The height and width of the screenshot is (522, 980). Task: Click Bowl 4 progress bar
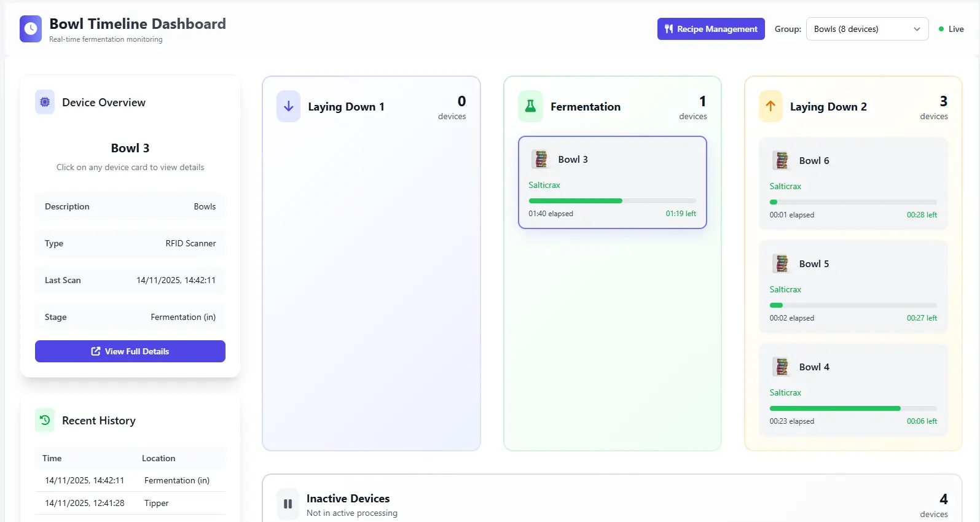coord(853,408)
